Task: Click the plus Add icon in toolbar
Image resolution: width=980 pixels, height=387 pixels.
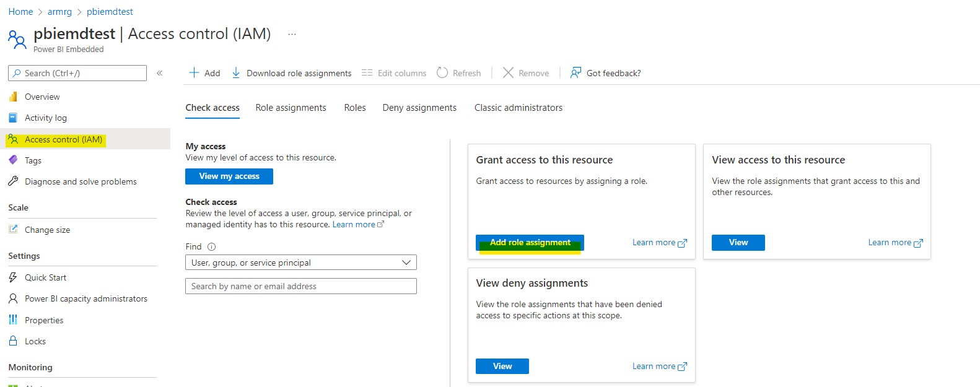Action: pos(194,73)
